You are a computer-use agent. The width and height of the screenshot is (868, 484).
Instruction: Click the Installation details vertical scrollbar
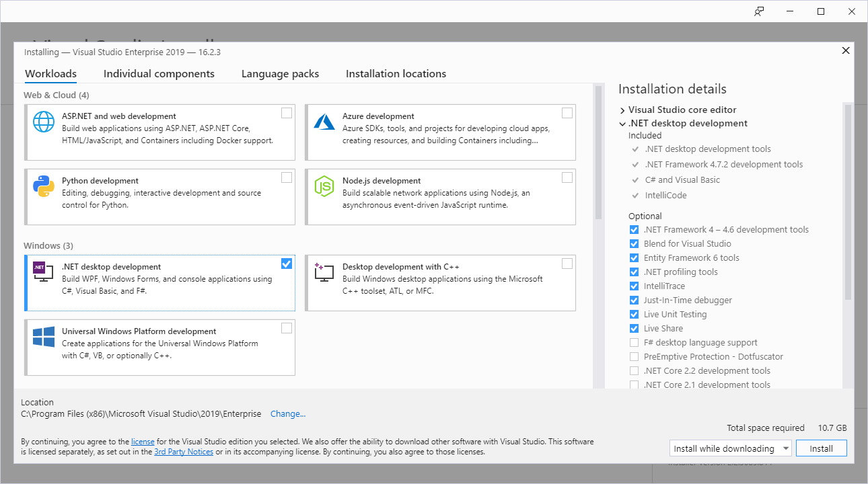(x=848, y=202)
